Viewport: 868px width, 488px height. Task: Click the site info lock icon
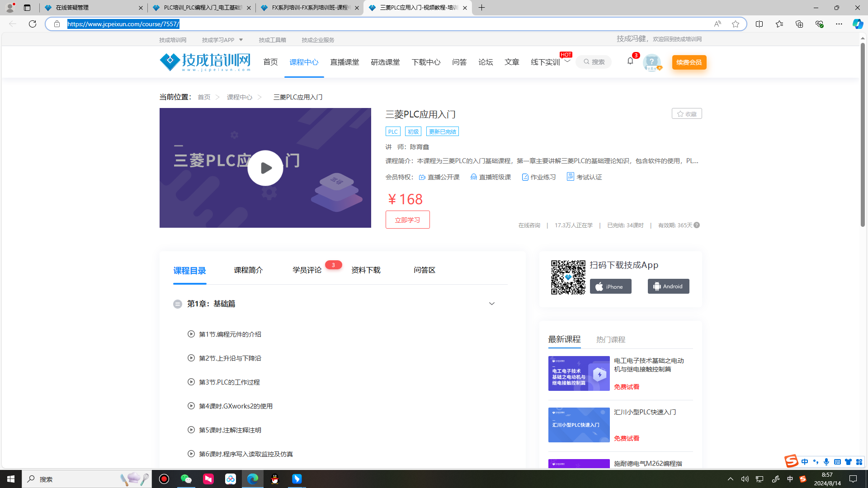click(x=57, y=24)
